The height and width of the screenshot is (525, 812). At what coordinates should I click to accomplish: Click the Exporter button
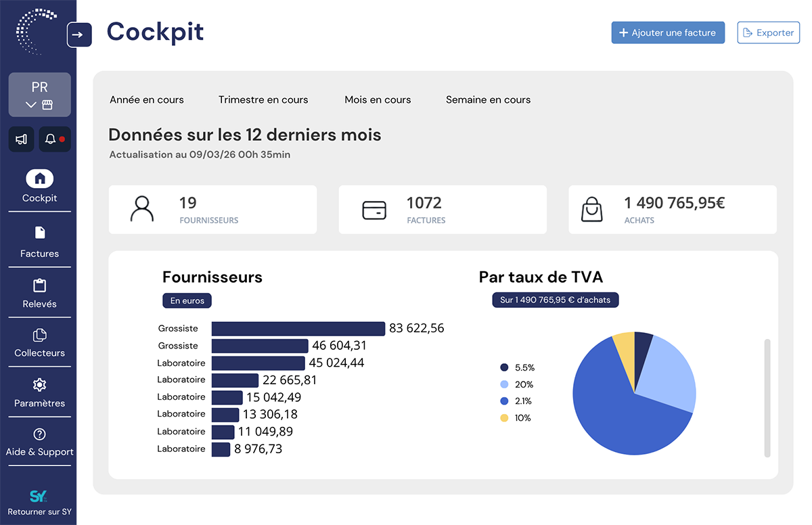(x=768, y=32)
